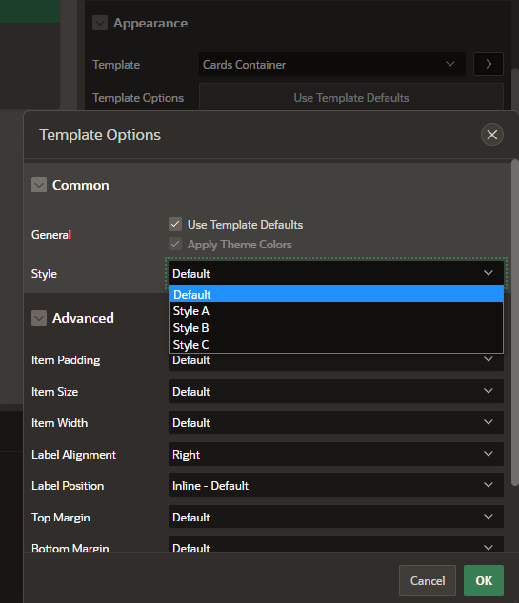
Task: Click the dialog's vertical scrollbar
Action: pos(515,323)
